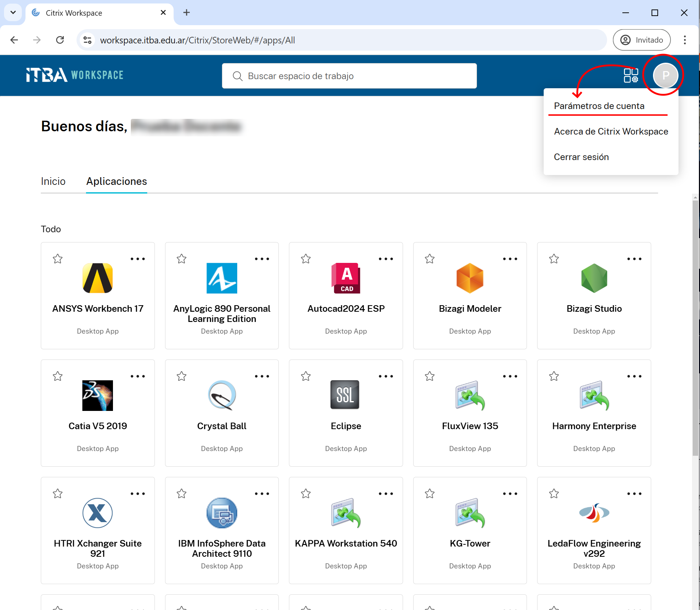Launch Autocad2024 ESP via its icon
Image resolution: width=700 pixels, height=610 pixels.
(345, 278)
